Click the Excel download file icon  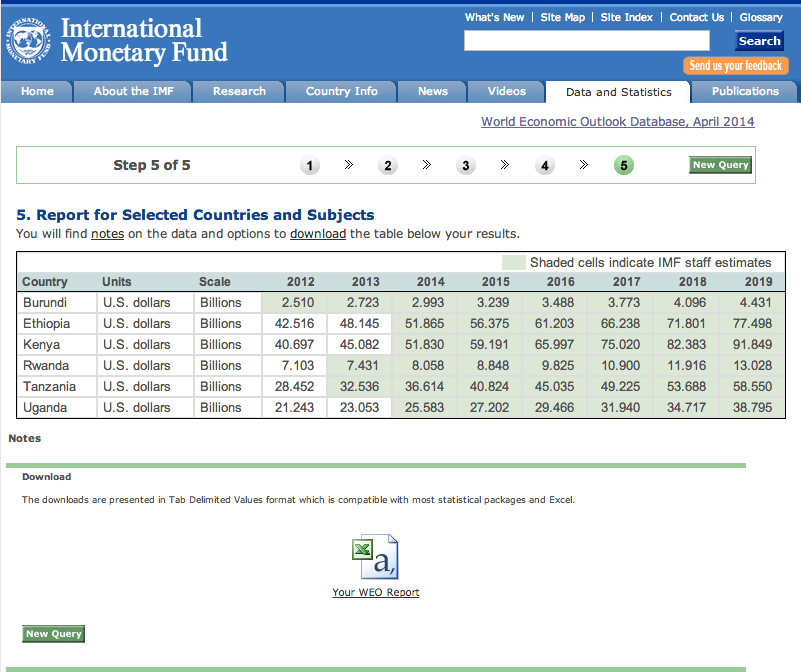tap(375, 557)
